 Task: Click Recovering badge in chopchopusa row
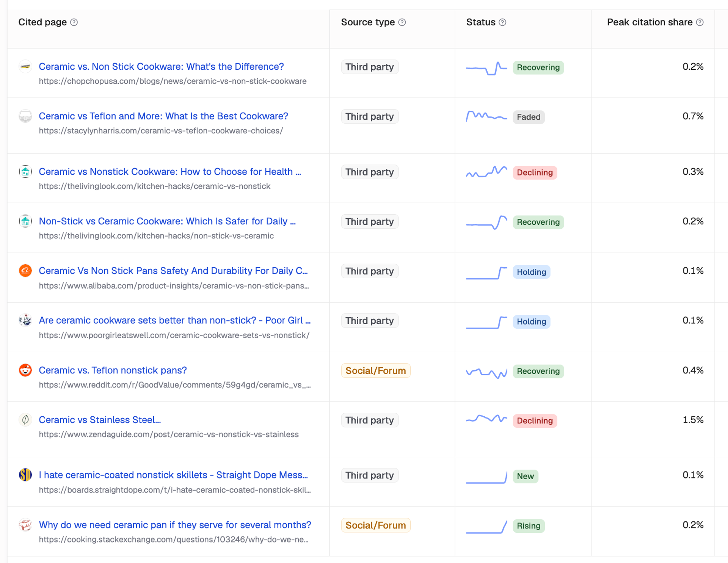(538, 67)
